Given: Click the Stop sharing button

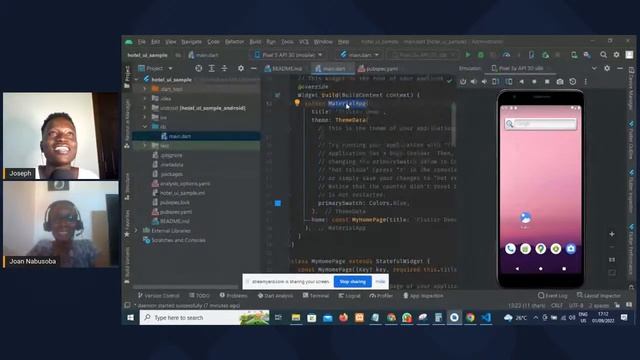Looking at the screenshot, I should click(353, 282).
